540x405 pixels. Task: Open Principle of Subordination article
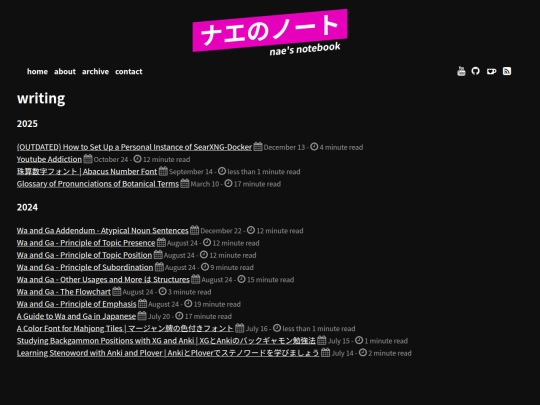click(85, 267)
